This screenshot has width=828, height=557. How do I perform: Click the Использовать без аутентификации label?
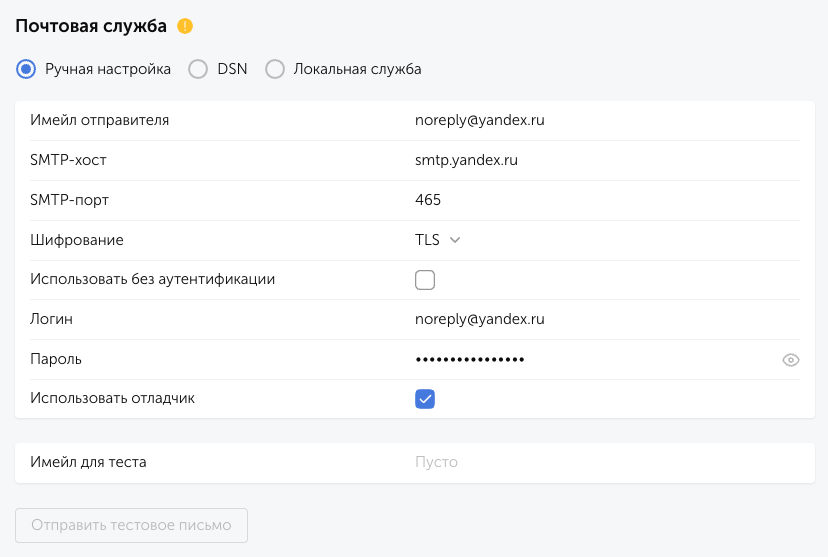click(x=153, y=279)
